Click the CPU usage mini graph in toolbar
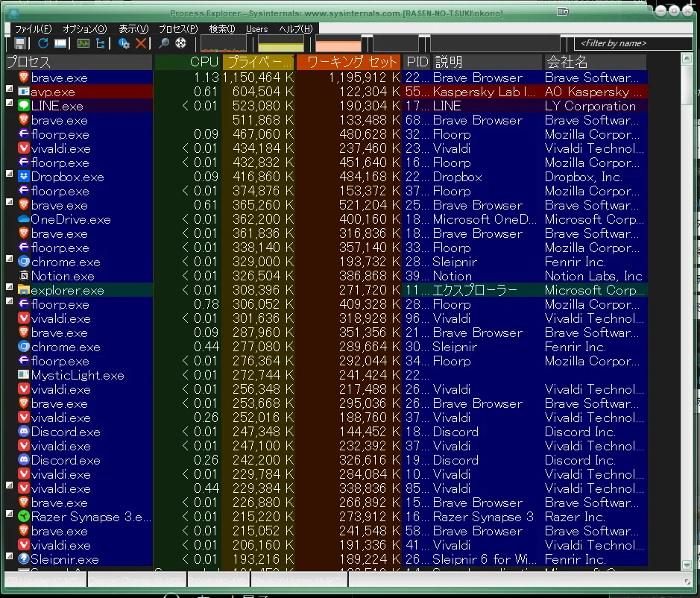This screenshot has width=700, height=598. [223, 44]
